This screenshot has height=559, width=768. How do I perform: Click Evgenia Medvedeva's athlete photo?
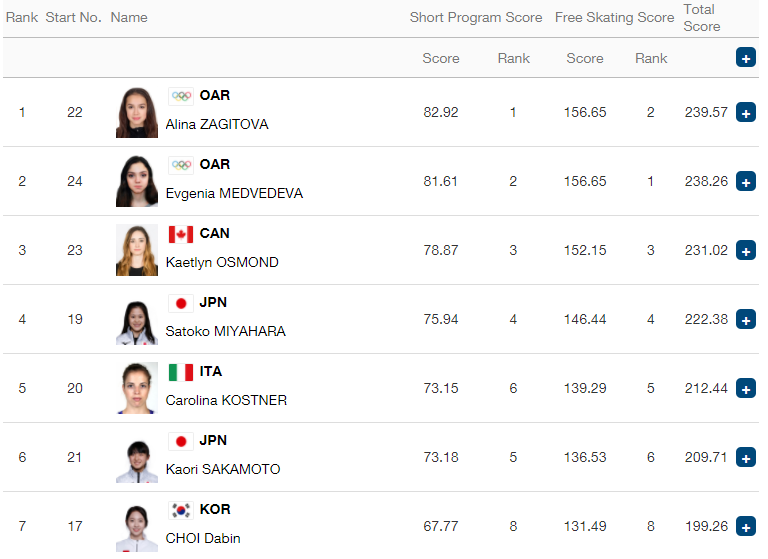click(137, 181)
